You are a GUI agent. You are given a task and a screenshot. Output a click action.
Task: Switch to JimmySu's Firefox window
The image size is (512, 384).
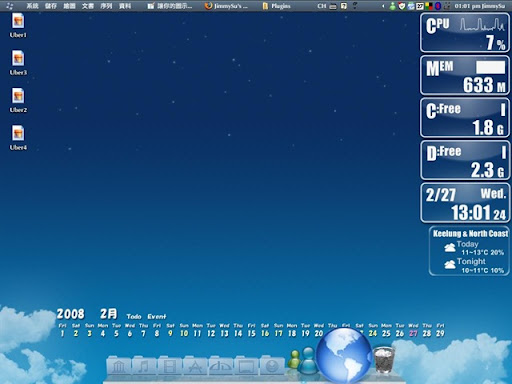[x=226, y=6]
